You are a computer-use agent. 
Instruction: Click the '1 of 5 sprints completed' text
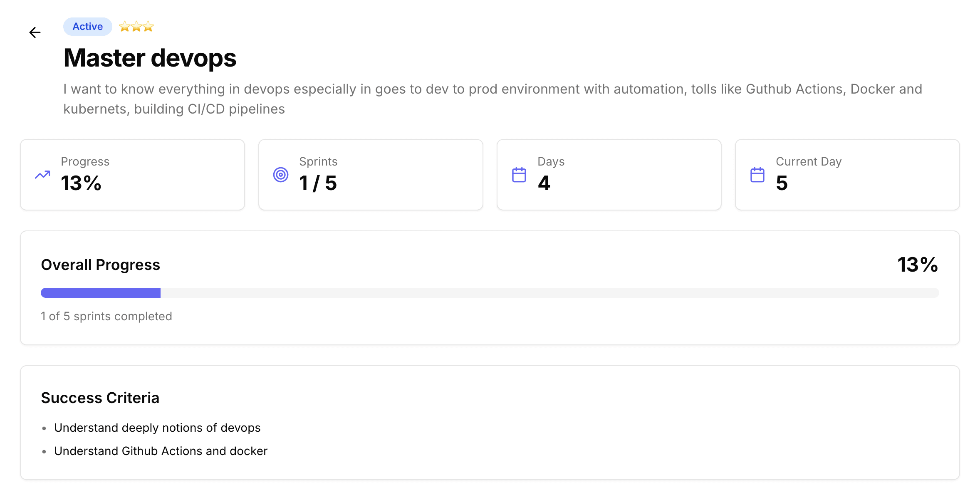click(106, 317)
